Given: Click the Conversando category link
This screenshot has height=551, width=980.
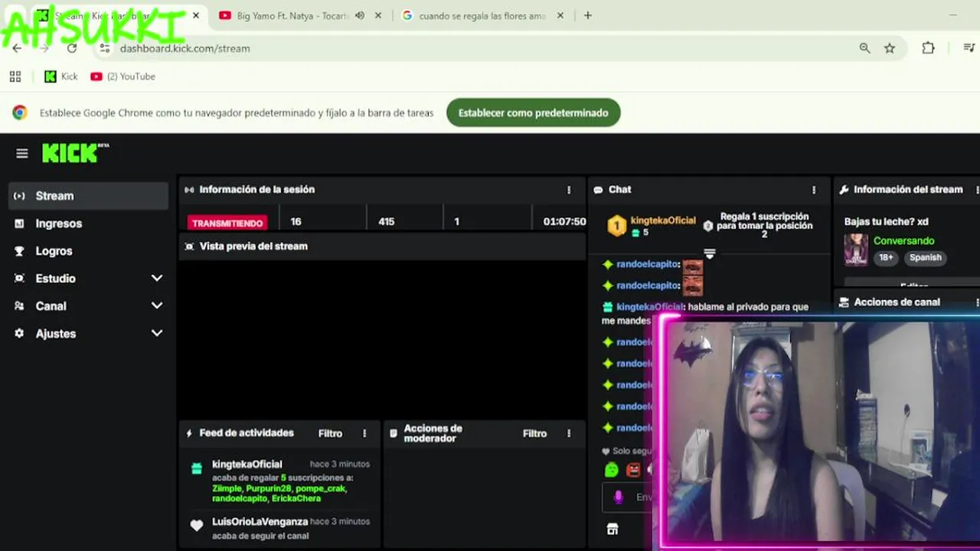Looking at the screenshot, I should click(x=904, y=241).
